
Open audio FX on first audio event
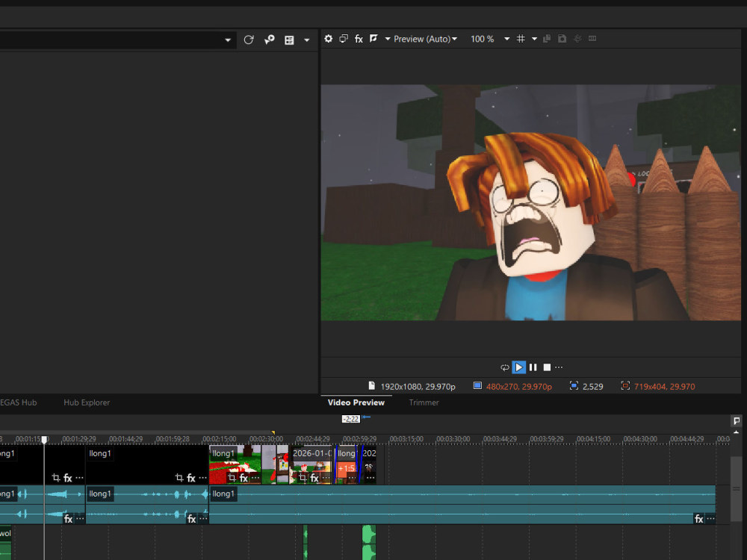(68, 519)
